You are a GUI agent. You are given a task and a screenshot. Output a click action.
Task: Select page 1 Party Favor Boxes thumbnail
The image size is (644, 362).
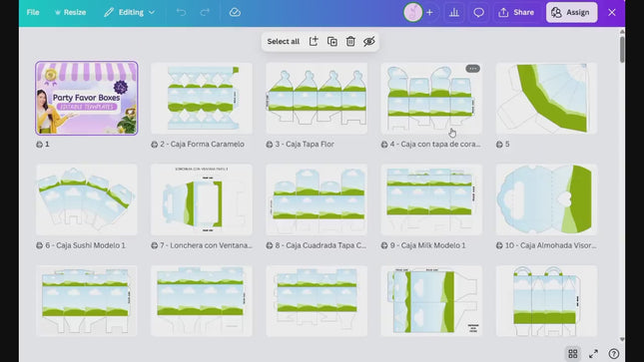click(x=87, y=98)
